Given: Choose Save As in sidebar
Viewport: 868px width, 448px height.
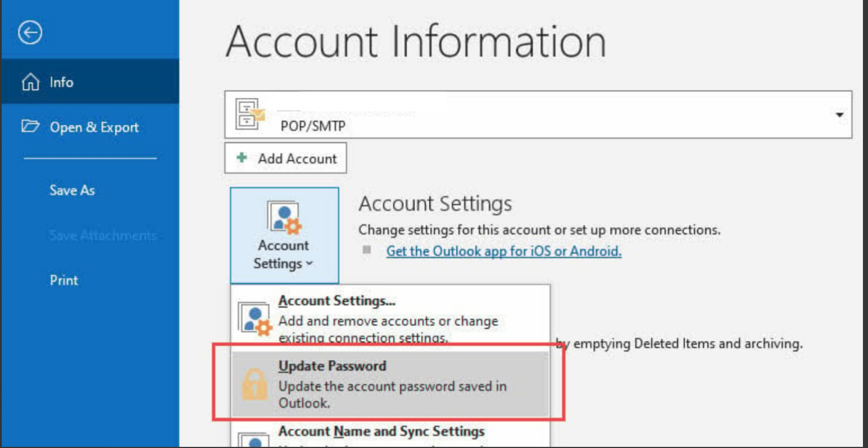Looking at the screenshot, I should [x=72, y=190].
